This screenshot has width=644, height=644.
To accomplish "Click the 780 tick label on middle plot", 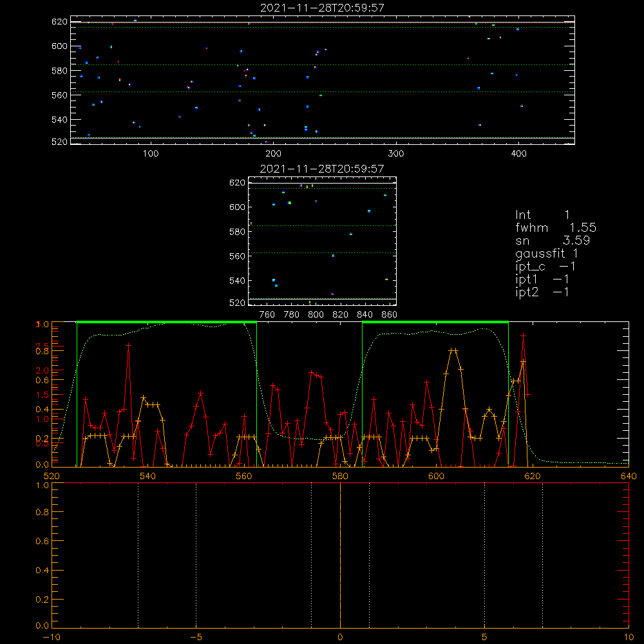I will pos(292,315).
